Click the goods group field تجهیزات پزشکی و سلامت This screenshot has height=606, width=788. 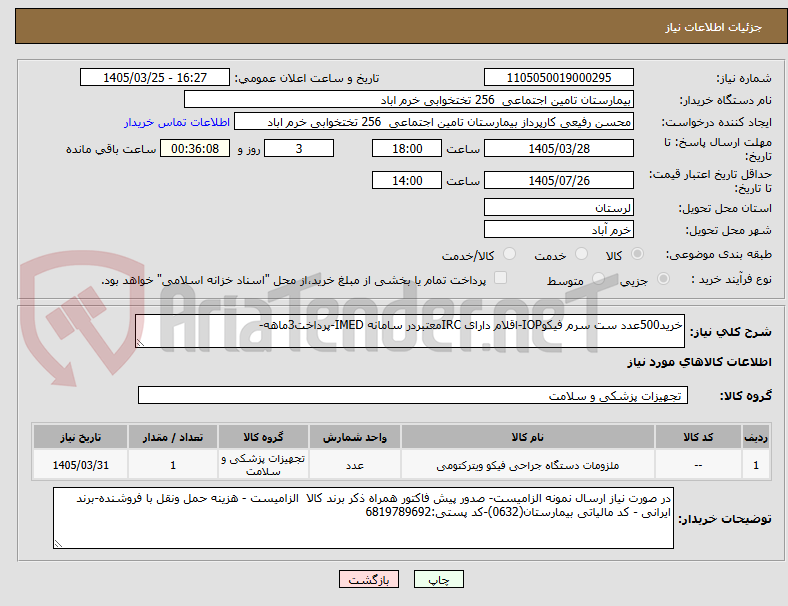click(413, 395)
